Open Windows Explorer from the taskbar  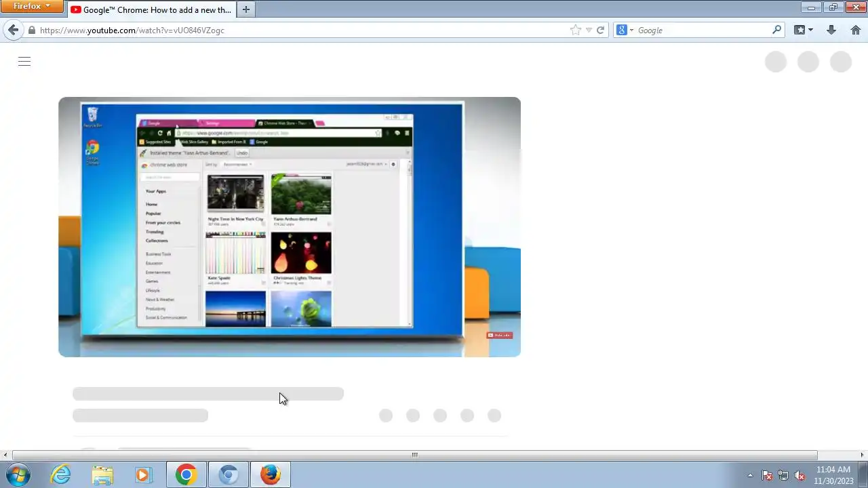(x=102, y=474)
